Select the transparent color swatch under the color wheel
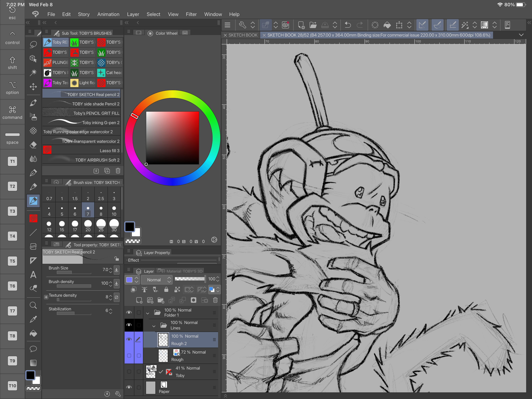Viewport: 532px width, 399px height. coord(133,241)
